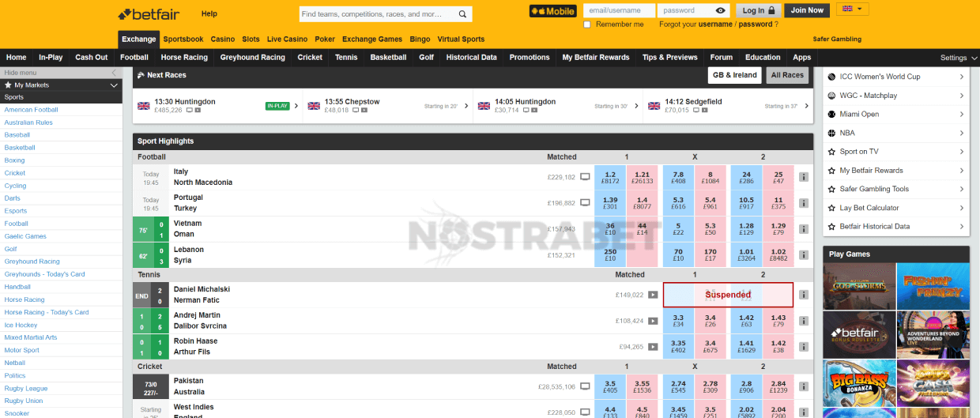
Task: Select the GB & Ireland races toggle
Action: coord(734,75)
